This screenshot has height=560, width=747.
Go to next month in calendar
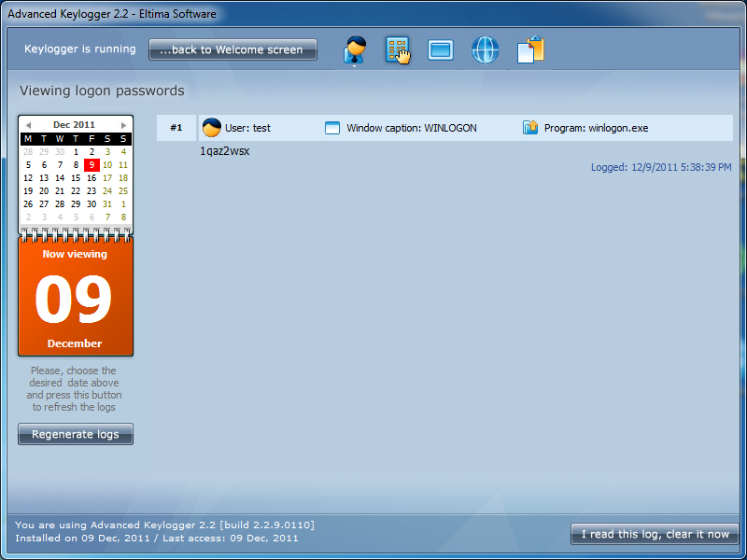pyautogui.click(x=123, y=125)
